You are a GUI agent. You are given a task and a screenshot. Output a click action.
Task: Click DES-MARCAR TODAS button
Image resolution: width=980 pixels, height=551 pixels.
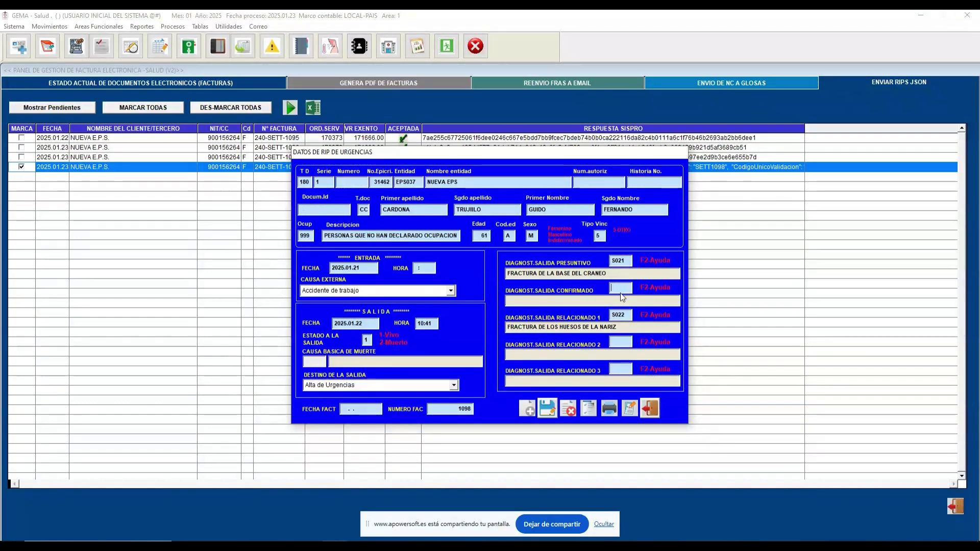231,108
